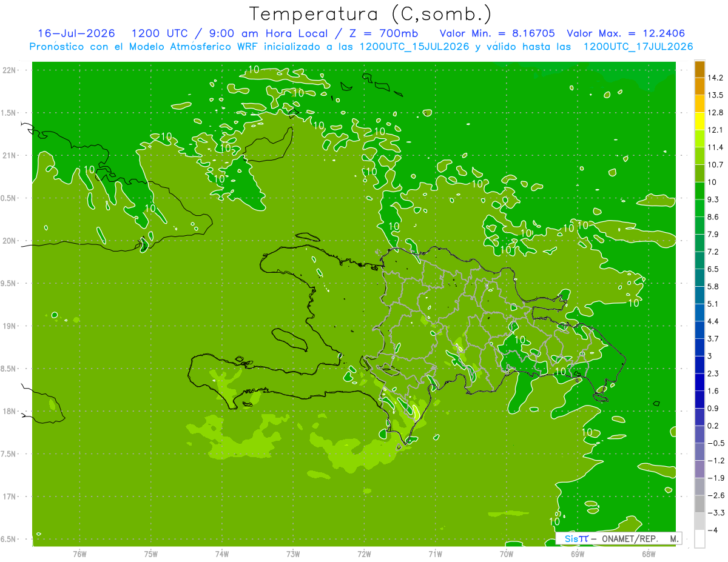This screenshot has height=562, width=728.
Task: Click the longitude axis label 68W
Action: pos(648,554)
